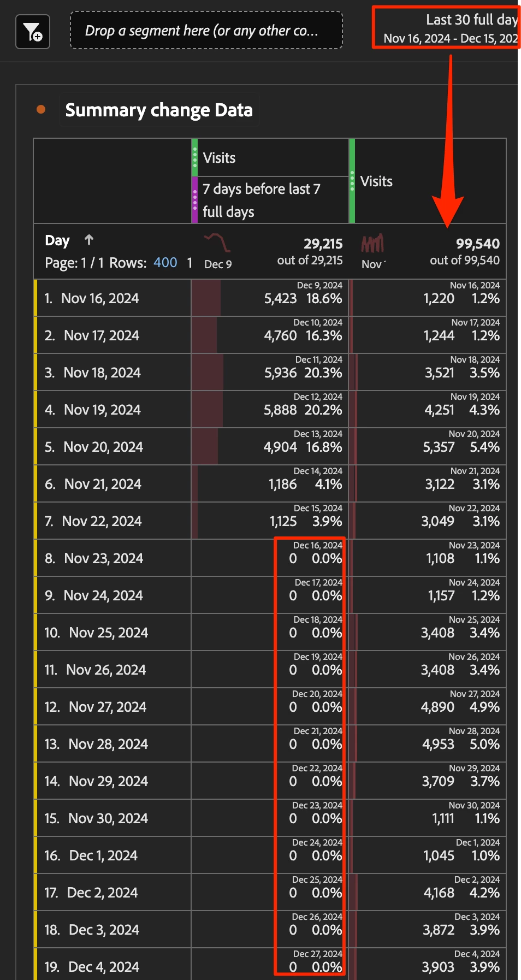The width and height of the screenshot is (521, 980).
Task: Click the Day column header
Action: 57,240
